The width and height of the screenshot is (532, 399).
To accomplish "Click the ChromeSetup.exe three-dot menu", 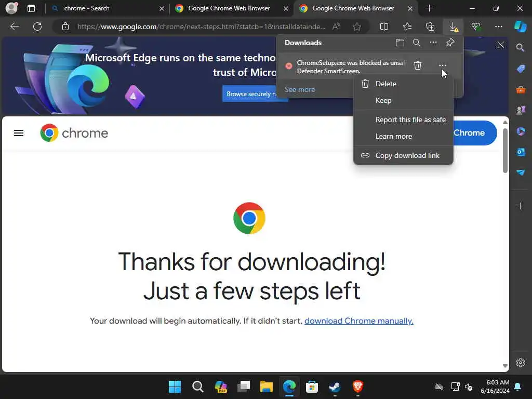I will (443, 65).
